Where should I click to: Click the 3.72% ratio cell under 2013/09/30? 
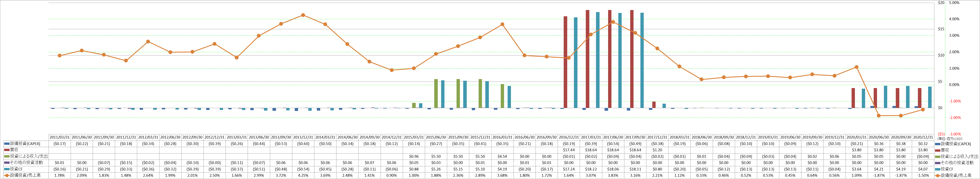pos(281,176)
